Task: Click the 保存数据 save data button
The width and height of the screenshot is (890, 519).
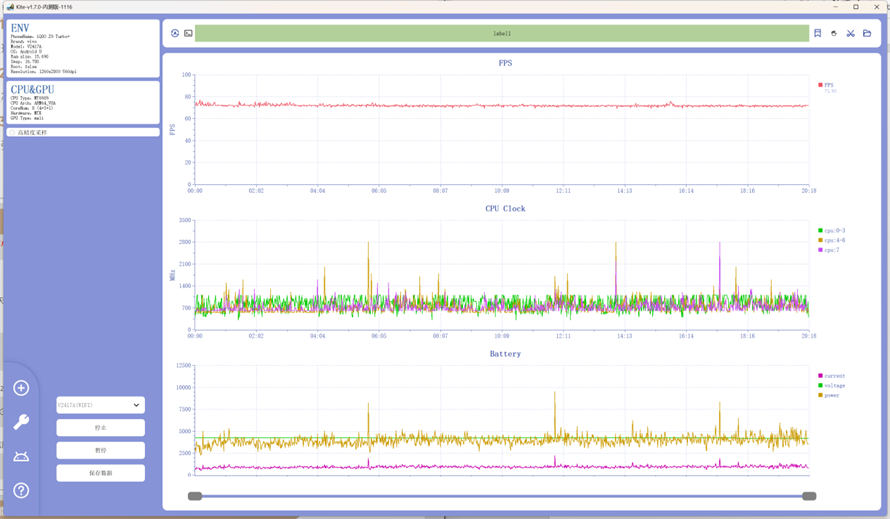Action: (x=100, y=473)
